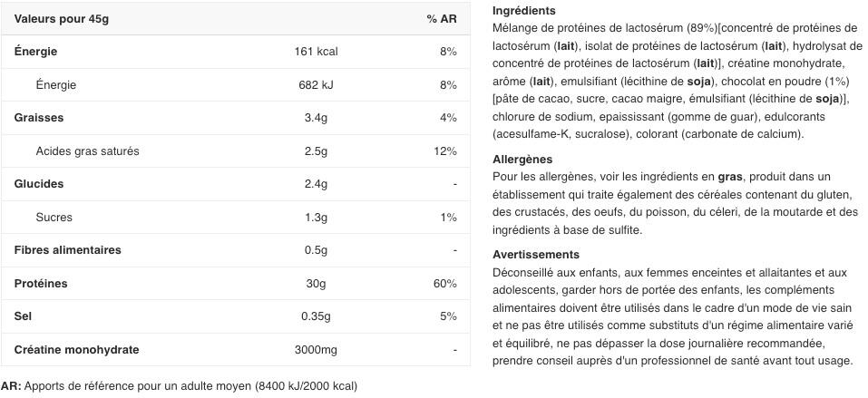Click the 'Ingrédients' section heading

(523, 11)
